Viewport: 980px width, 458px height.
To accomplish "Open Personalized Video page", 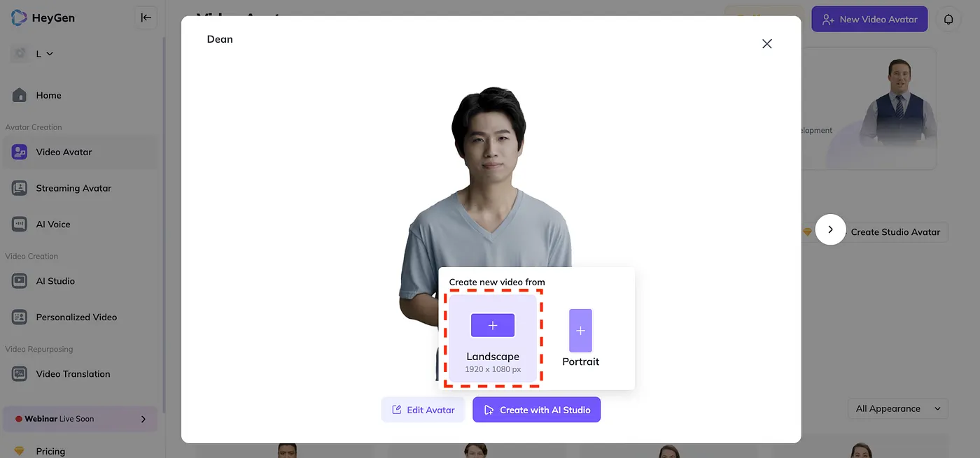I will tap(80, 317).
